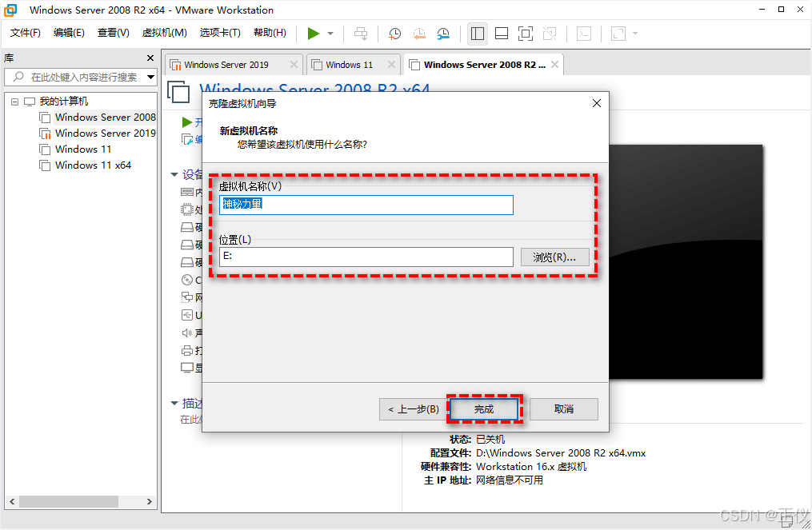Close the library panel with X

[150, 58]
